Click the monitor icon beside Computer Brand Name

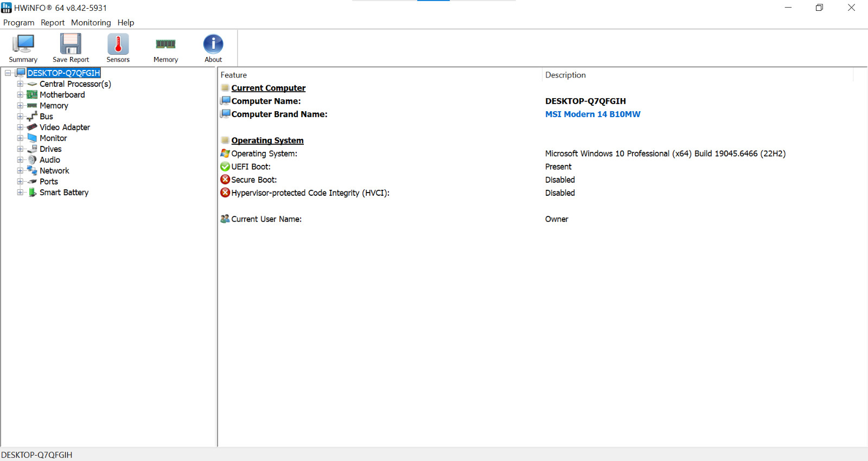pyautogui.click(x=225, y=114)
